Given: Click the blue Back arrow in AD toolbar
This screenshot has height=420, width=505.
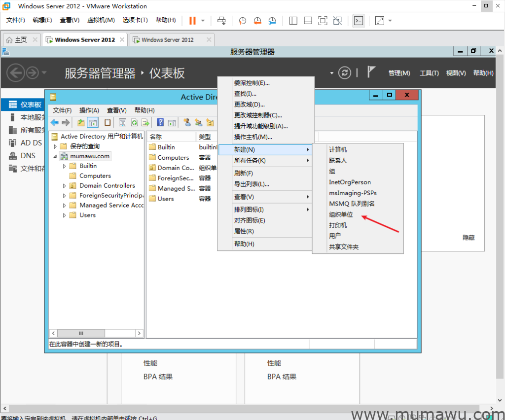Looking at the screenshot, I should pos(55,122).
